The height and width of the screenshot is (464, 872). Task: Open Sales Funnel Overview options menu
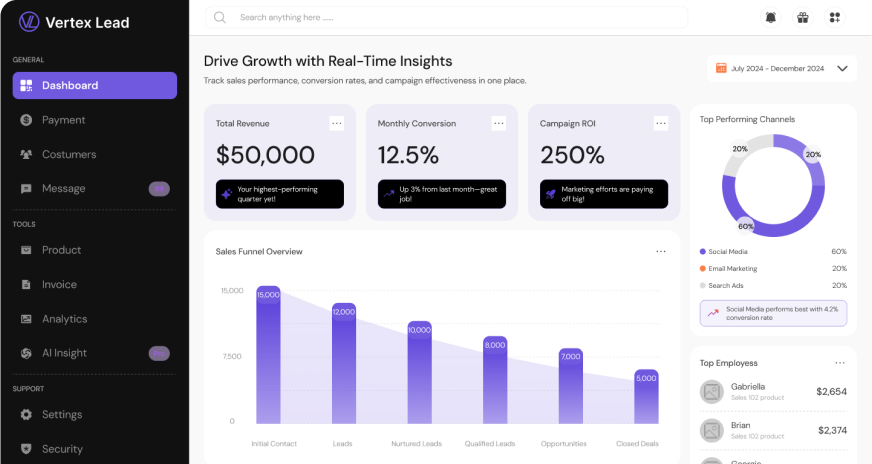[661, 251]
